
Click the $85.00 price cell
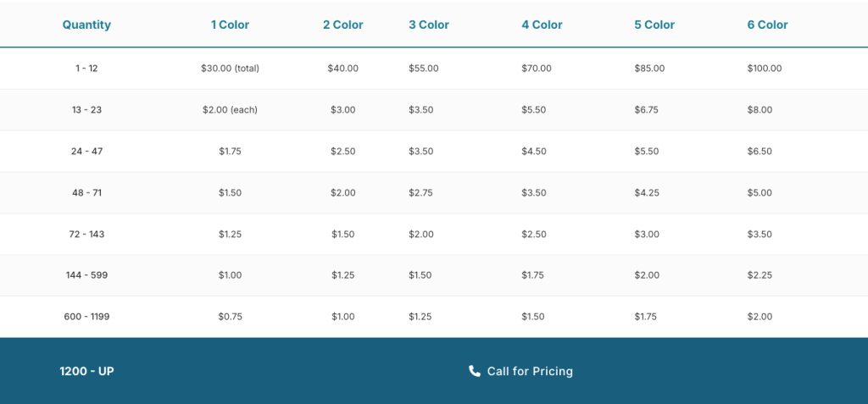tap(649, 69)
